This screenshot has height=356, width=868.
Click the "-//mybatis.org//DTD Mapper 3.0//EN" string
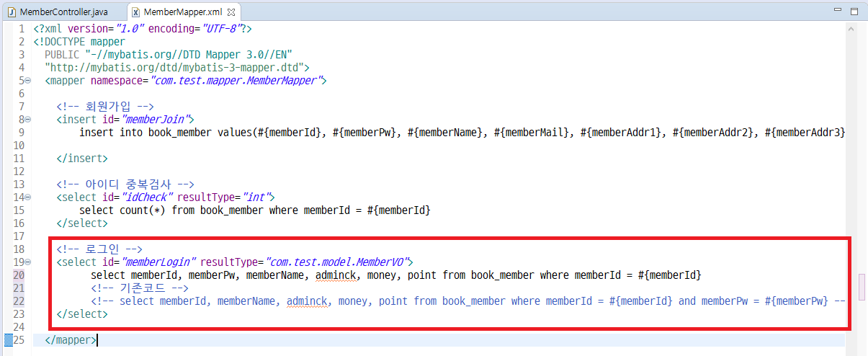click(x=188, y=54)
